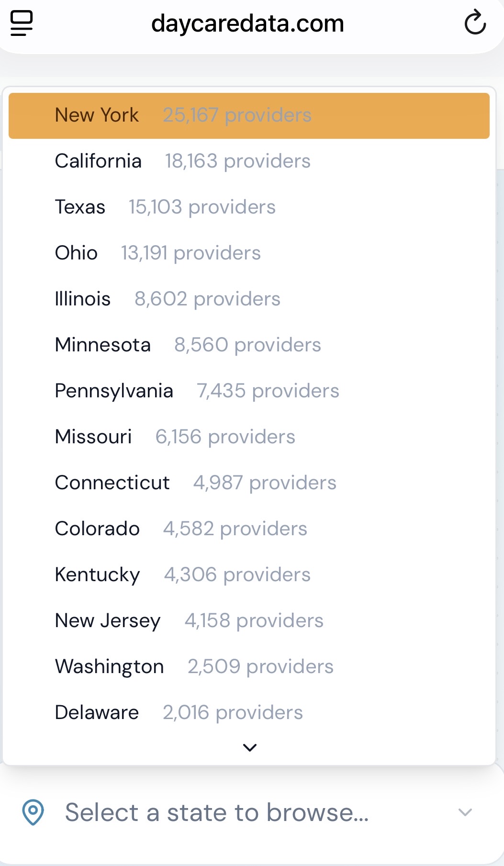Viewport: 504px width, 866px height.
Task: Expand the state selector chevron
Action: pos(465,812)
